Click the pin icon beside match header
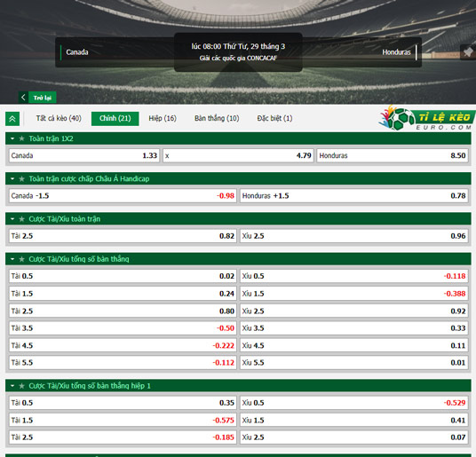 point(468,52)
